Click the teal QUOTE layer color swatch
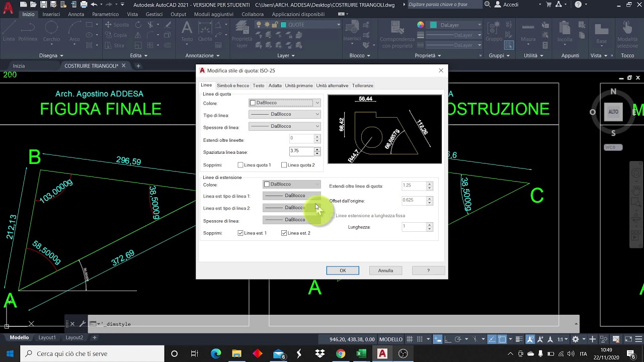Screen dimensions: 644x362 [x=284, y=25]
